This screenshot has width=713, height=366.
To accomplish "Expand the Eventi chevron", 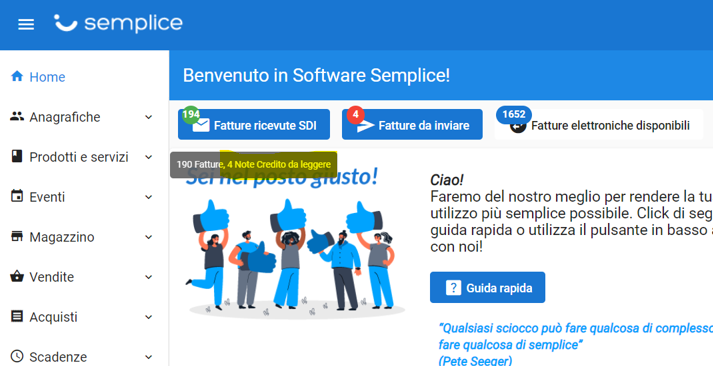I will click(x=149, y=197).
